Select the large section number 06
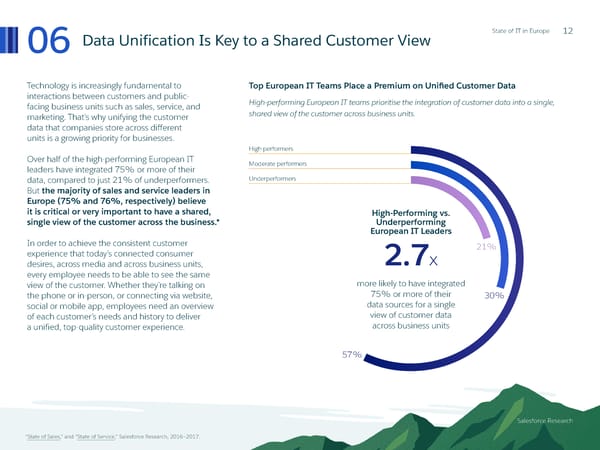Screen dimensions: 600x450 point(47,41)
